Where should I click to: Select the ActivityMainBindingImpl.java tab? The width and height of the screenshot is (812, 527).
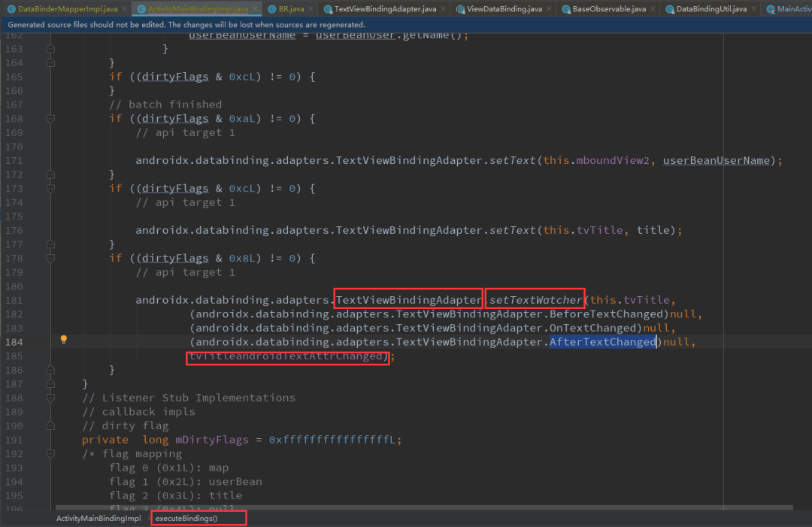tap(198, 9)
